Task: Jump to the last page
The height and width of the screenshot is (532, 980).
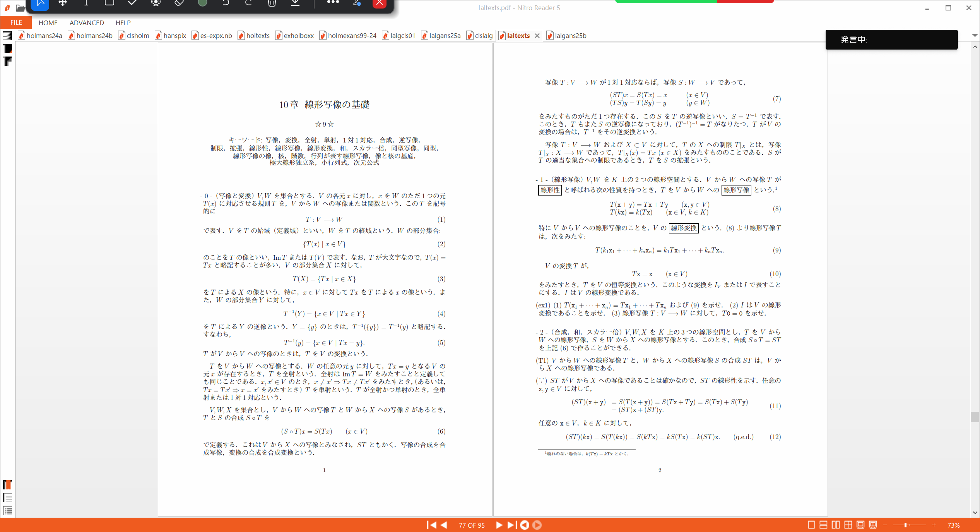Action: pos(512,525)
